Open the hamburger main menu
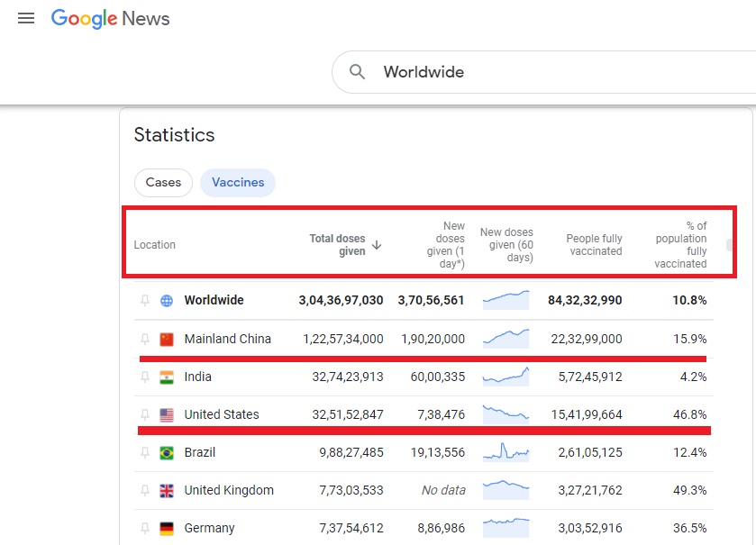The width and height of the screenshot is (756, 545). click(x=26, y=18)
